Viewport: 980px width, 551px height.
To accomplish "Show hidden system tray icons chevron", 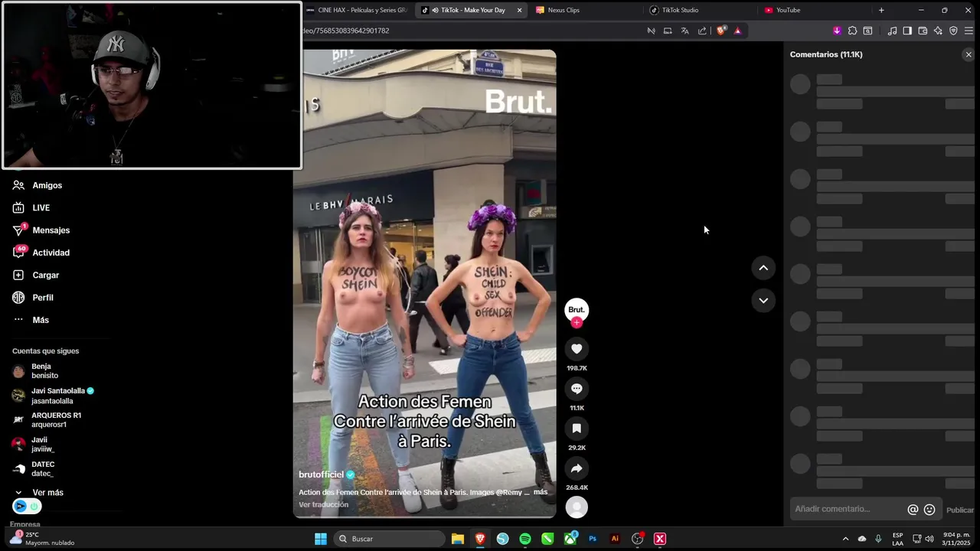I will (845, 539).
